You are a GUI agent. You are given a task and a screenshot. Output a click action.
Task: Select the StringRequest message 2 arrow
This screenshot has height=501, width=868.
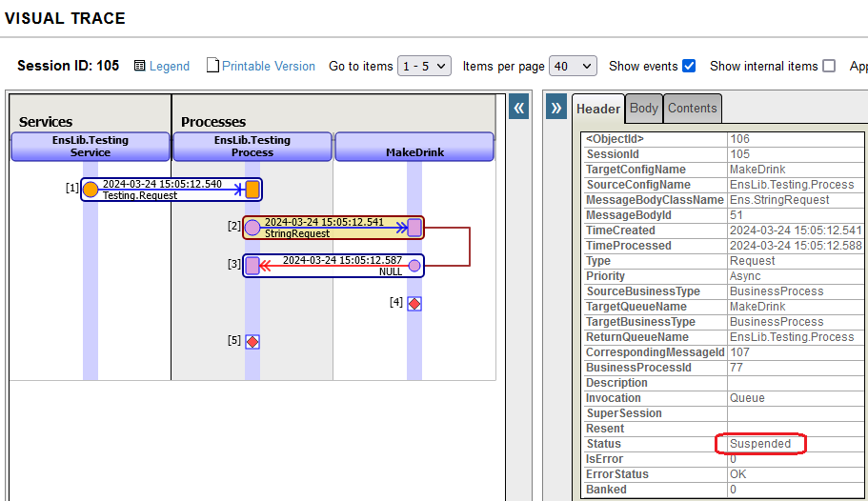[x=333, y=228]
